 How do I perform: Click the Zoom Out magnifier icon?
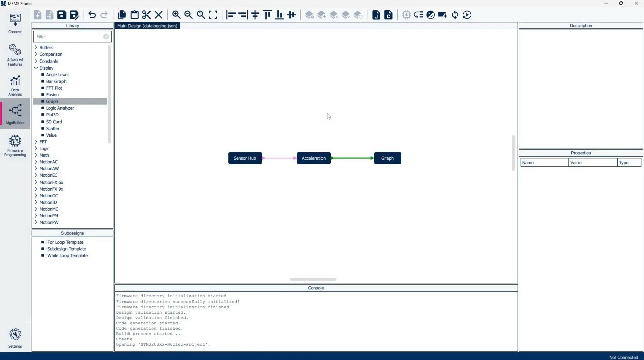[x=188, y=15]
